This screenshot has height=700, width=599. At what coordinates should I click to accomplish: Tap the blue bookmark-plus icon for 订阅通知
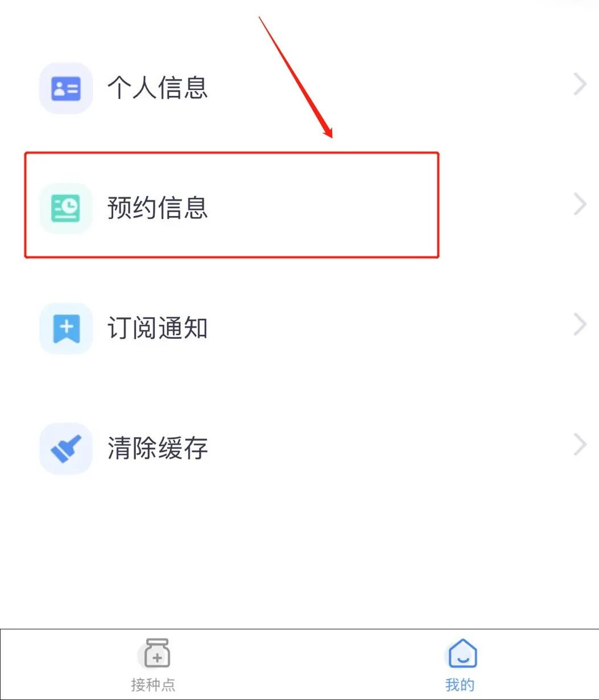point(66,328)
